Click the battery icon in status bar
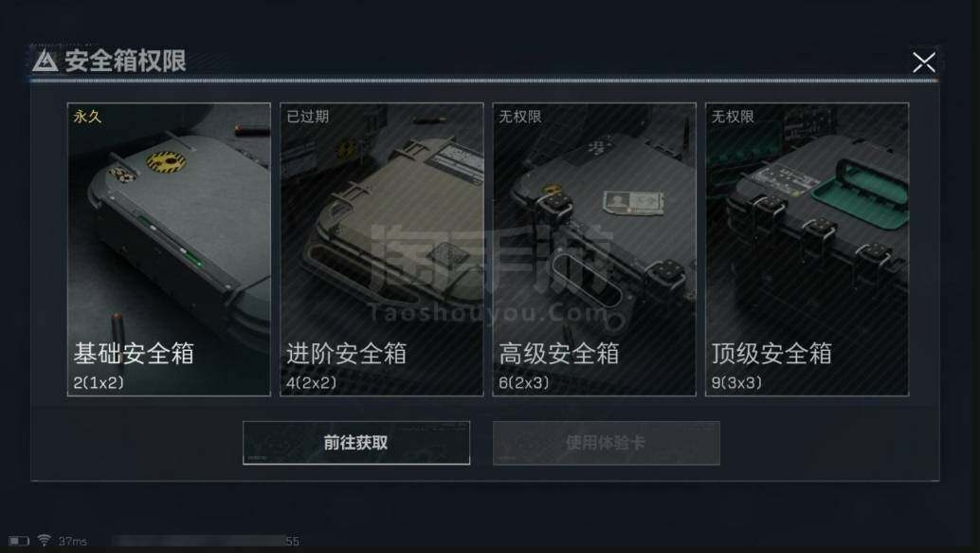 point(19,541)
